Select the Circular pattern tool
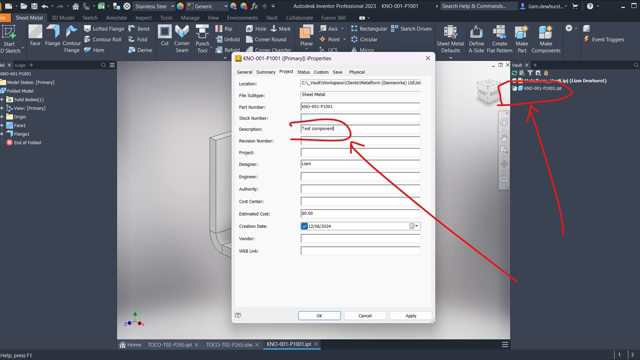 tap(364, 39)
